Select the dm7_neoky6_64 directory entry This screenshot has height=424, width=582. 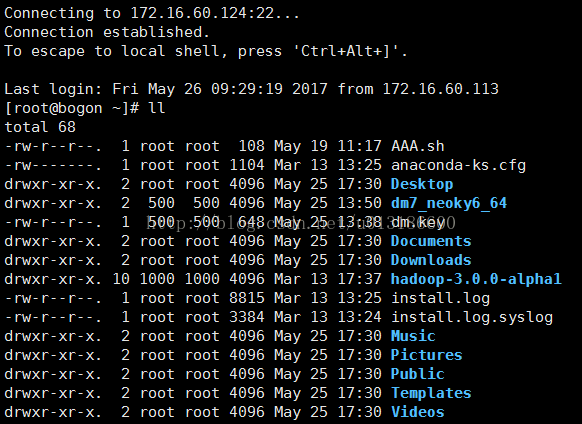pos(449,203)
